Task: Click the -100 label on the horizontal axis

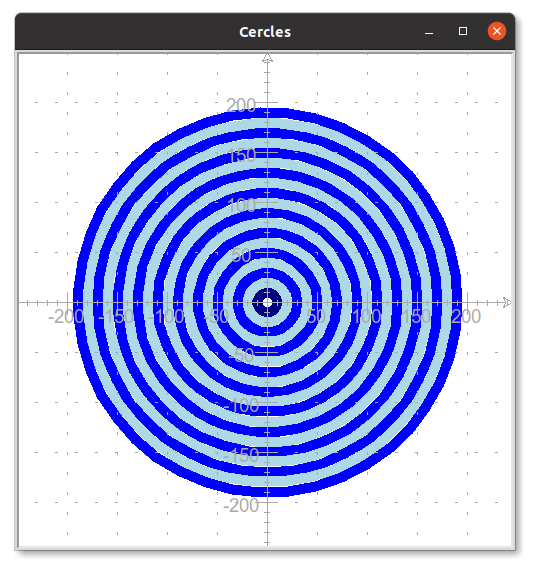Action: click(167, 317)
